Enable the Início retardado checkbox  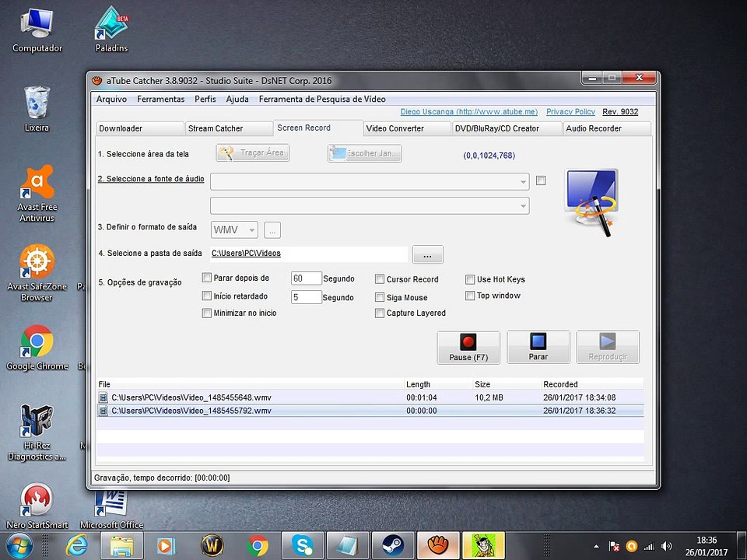(x=207, y=296)
